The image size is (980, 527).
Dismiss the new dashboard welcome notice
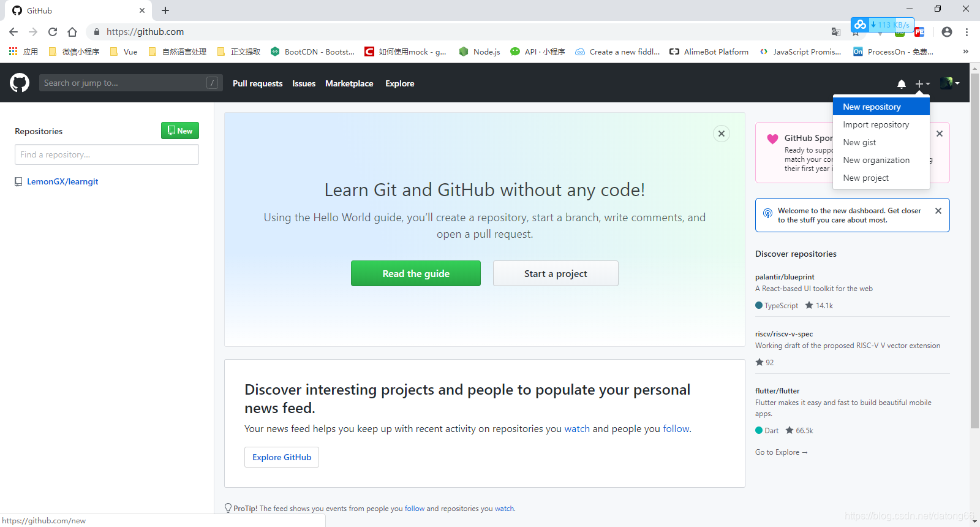[x=938, y=211]
